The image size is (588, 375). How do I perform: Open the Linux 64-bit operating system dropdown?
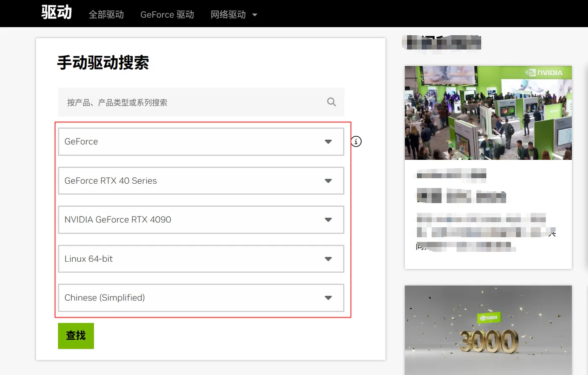[x=201, y=259]
